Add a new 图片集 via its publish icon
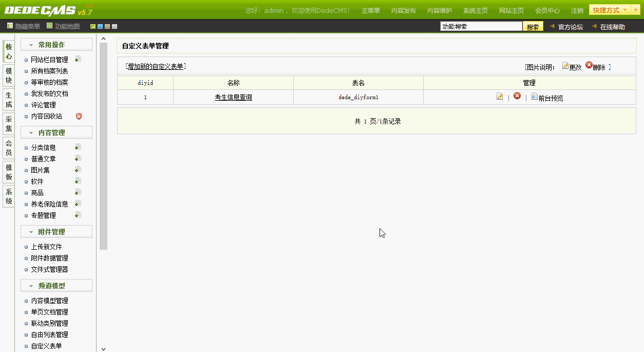The height and width of the screenshot is (352, 644). 78,169
